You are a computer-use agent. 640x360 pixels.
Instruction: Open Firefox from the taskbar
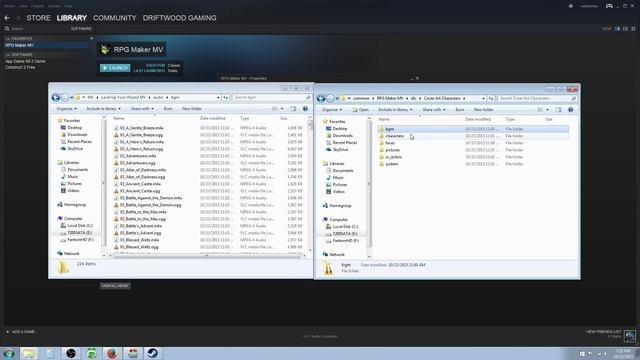[x=112, y=353]
